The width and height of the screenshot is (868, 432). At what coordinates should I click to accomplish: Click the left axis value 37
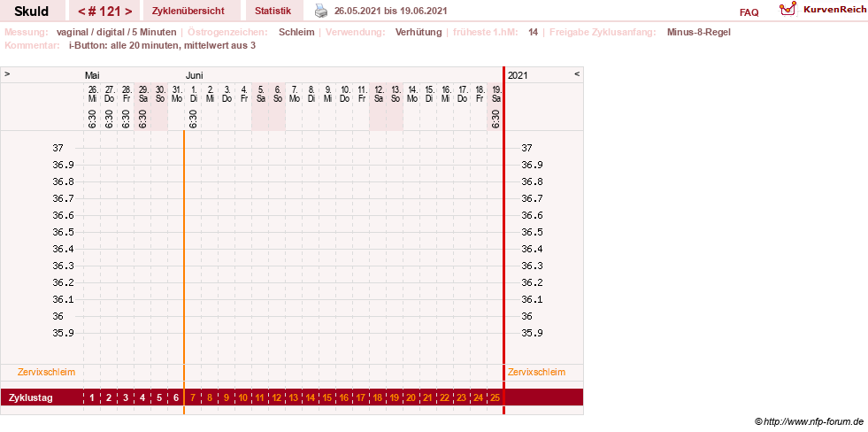pyautogui.click(x=58, y=148)
